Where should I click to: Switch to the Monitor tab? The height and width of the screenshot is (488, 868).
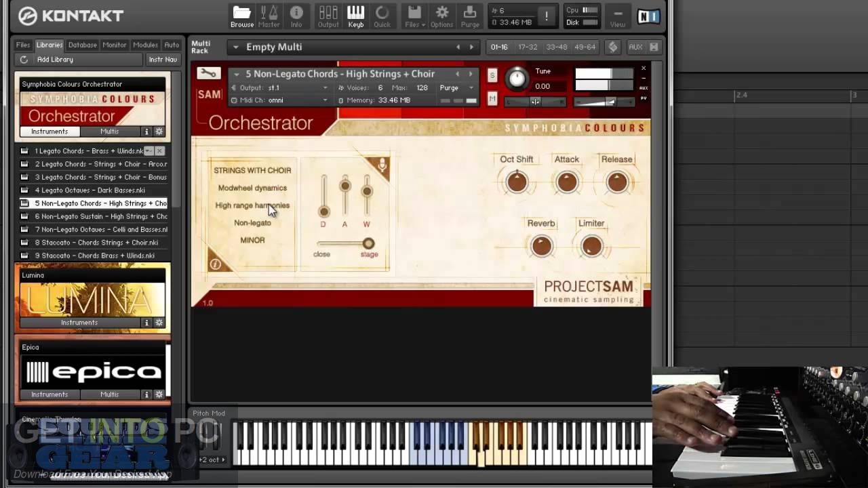pyautogui.click(x=114, y=45)
